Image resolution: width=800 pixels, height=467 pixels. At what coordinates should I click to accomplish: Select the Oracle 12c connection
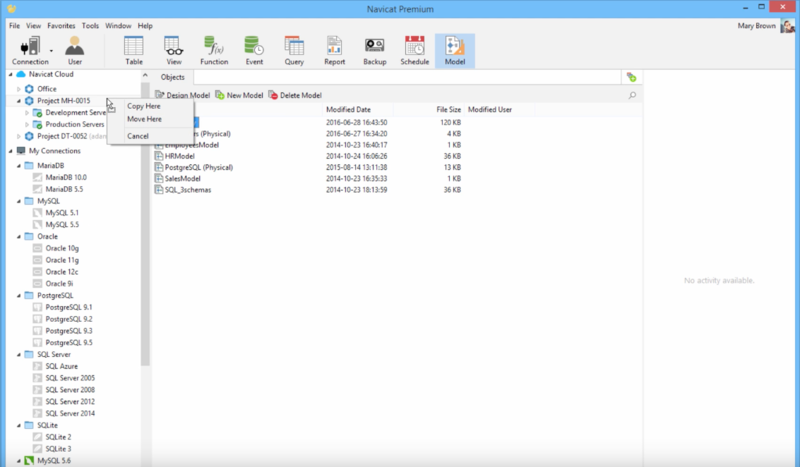[x=61, y=272]
